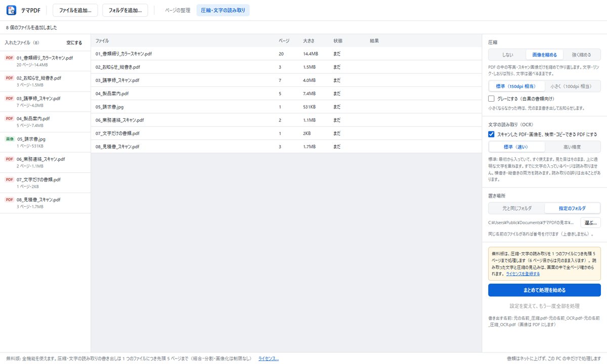Click PDF icon of 02_お知らせ_縦書き.pdf
This screenshot has height=364, width=607.
coord(10,78)
